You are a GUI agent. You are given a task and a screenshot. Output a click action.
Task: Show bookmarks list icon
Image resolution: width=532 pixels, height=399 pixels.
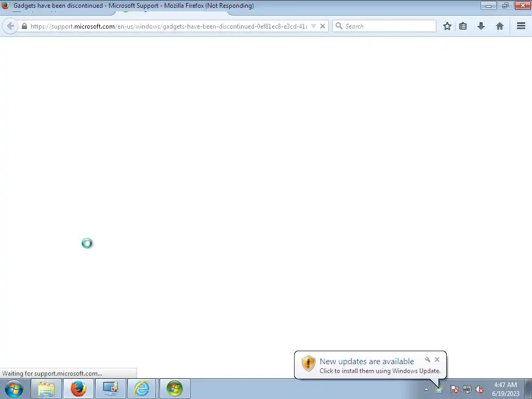pyautogui.click(x=463, y=26)
